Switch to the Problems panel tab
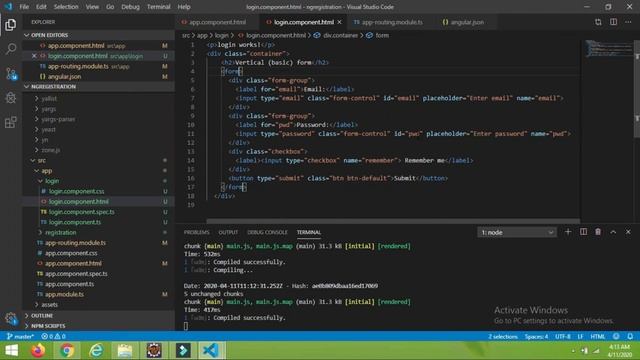640x360 pixels. pos(196,232)
